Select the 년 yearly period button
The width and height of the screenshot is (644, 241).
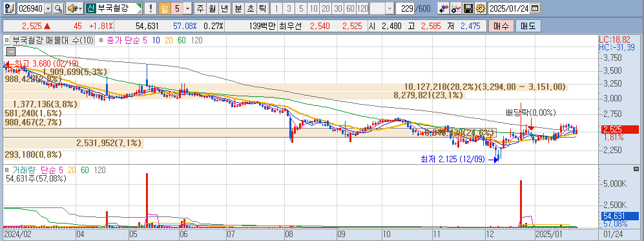coord(224,8)
